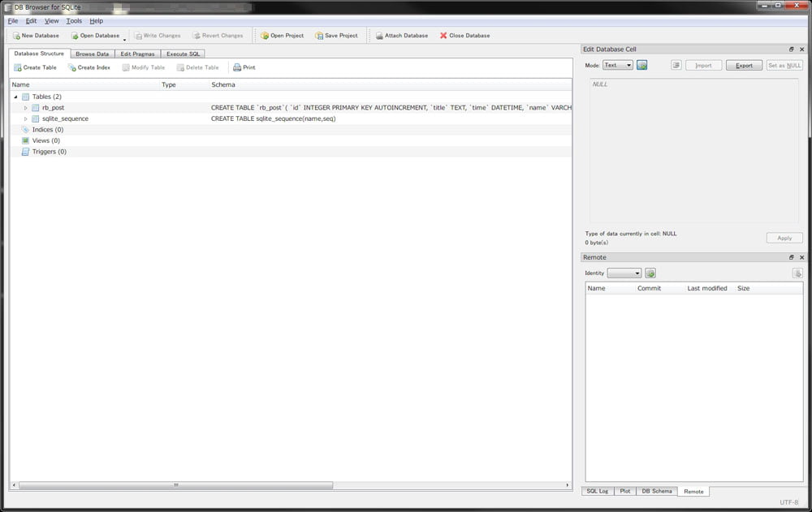812x512 pixels.
Task: Click the Triggers icon in tree
Action: click(x=25, y=152)
